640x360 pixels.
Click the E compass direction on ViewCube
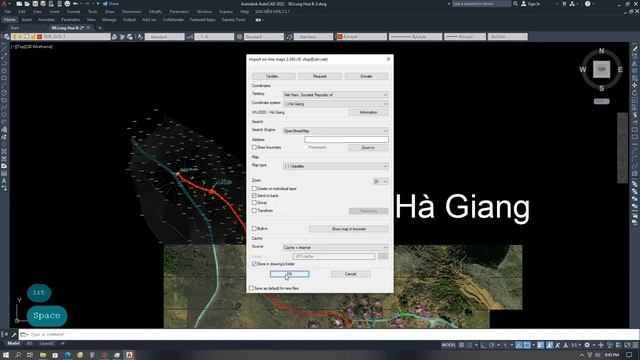pos(620,70)
